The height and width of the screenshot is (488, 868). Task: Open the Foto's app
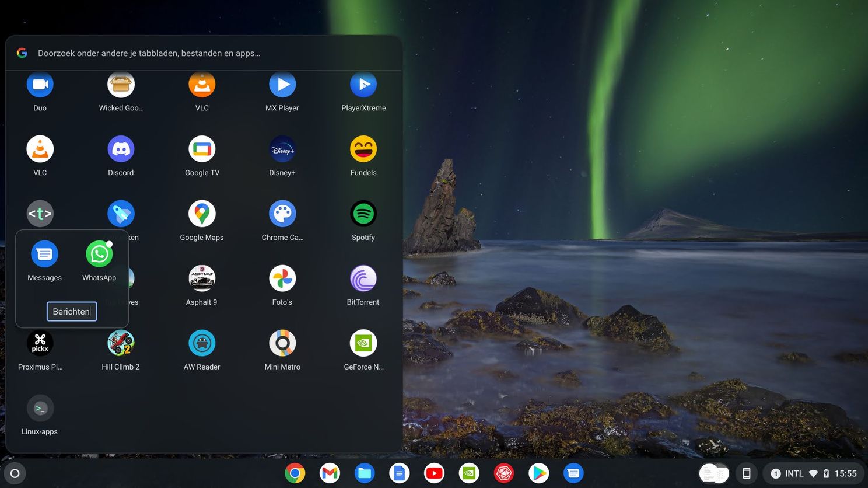tap(282, 278)
